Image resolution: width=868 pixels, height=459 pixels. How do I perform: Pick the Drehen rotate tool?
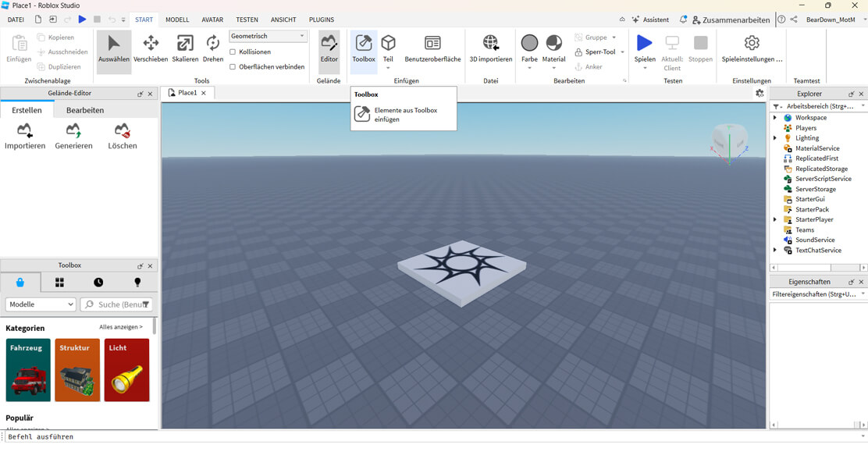pyautogui.click(x=213, y=50)
